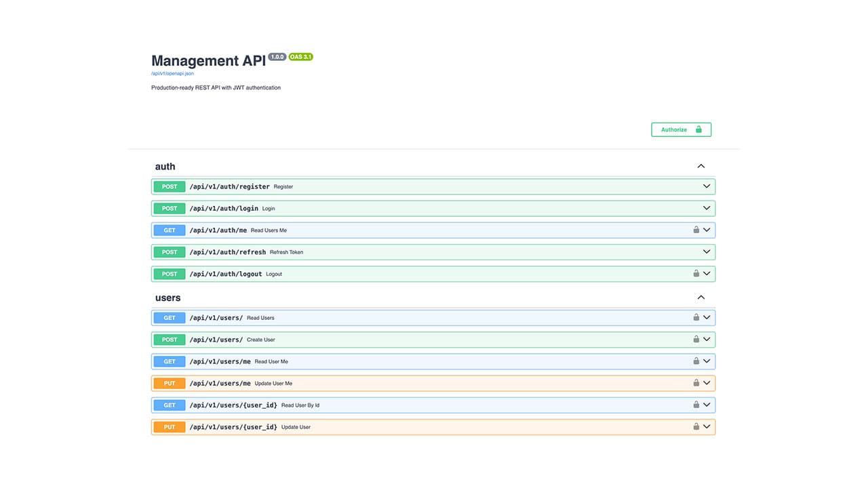Click the POST badge on the Login endpoint
Viewport: 868px width, 488px height.
pos(169,208)
